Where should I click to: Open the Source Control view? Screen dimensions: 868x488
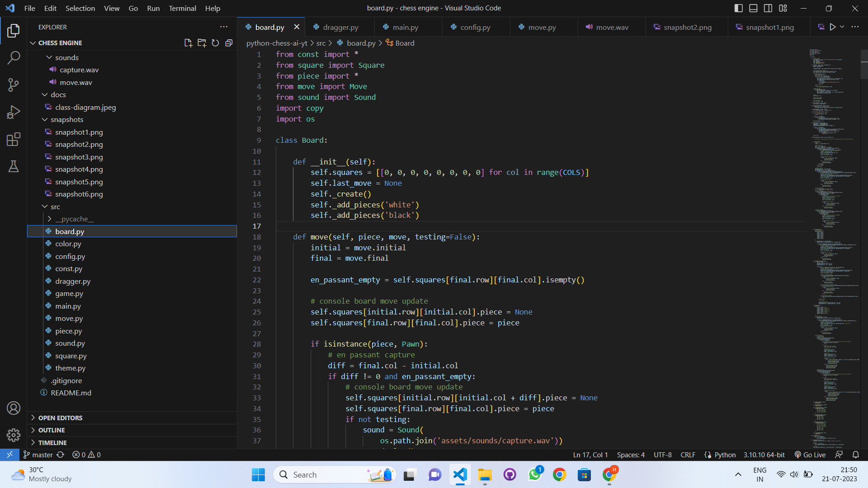(14, 85)
